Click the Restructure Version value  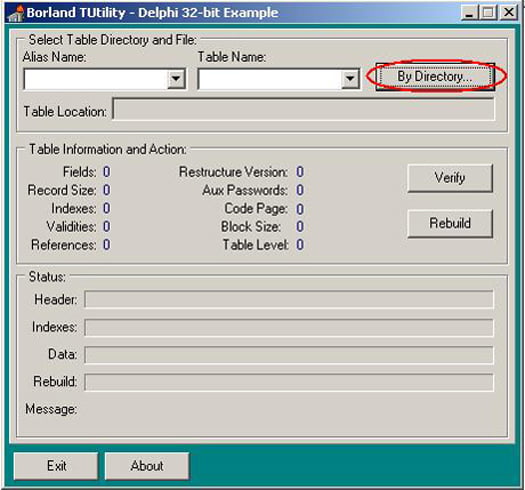300,172
